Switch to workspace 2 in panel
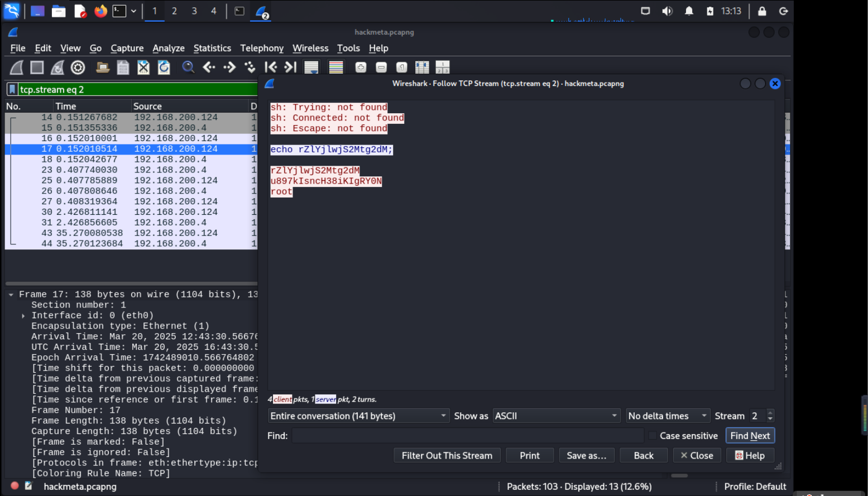The width and height of the screenshot is (868, 496). click(174, 11)
